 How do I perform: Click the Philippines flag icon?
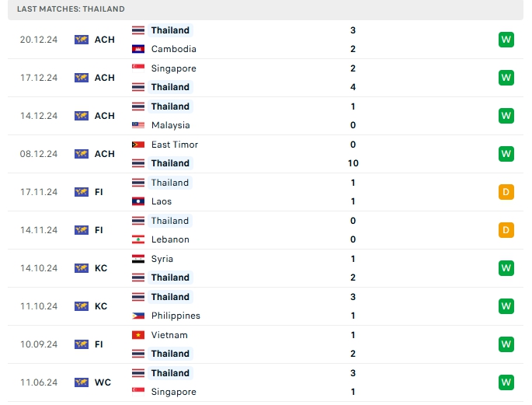138,316
